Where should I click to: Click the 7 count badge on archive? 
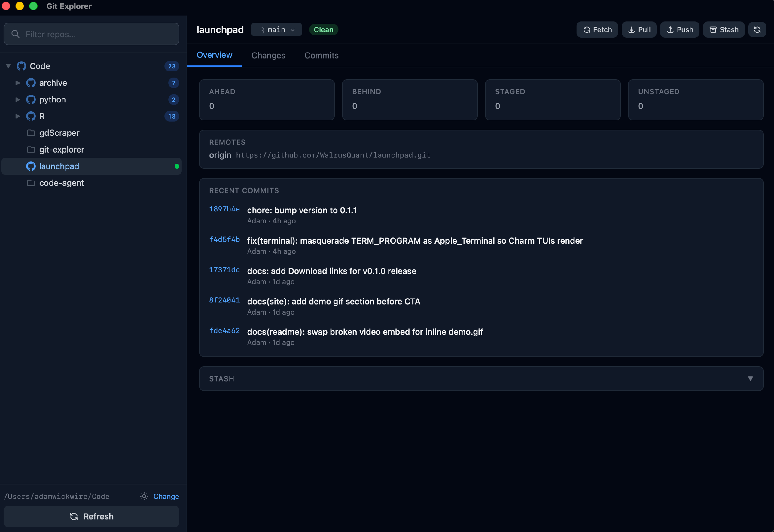(x=173, y=83)
